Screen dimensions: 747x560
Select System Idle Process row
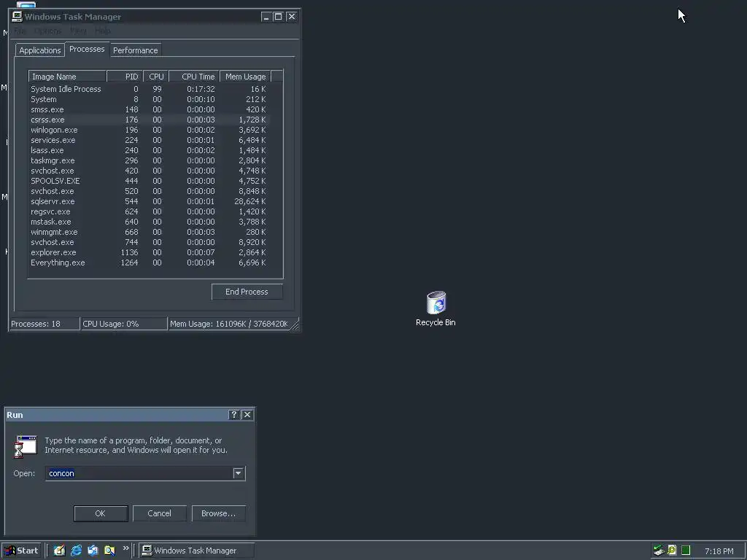click(149, 89)
